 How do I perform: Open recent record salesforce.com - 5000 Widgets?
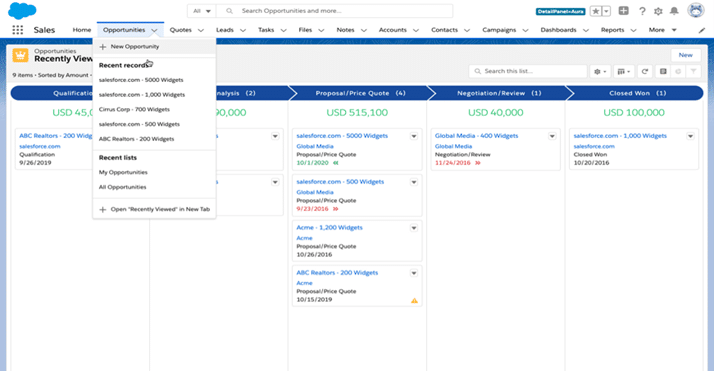141,80
